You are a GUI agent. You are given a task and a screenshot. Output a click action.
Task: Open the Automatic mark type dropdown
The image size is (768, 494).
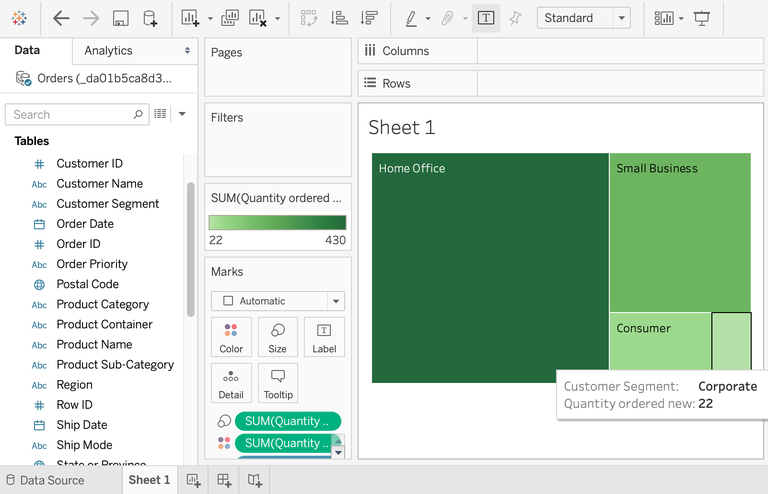(278, 301)
